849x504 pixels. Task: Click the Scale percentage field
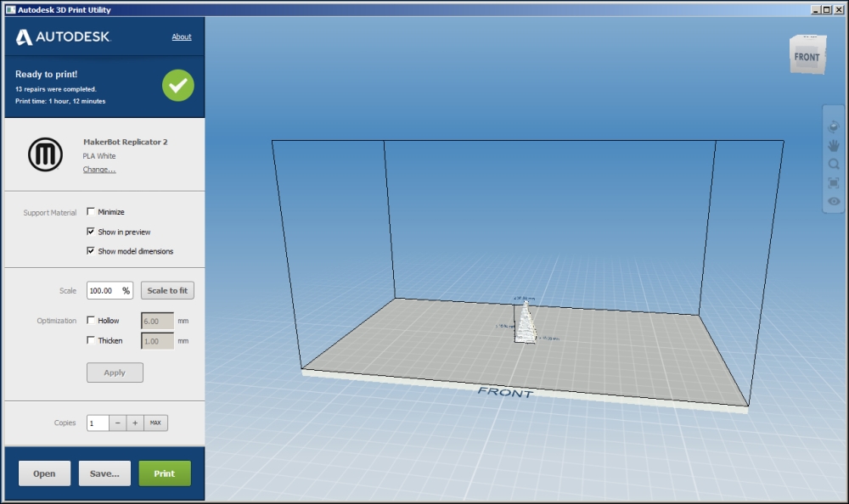tap(110, 291)
